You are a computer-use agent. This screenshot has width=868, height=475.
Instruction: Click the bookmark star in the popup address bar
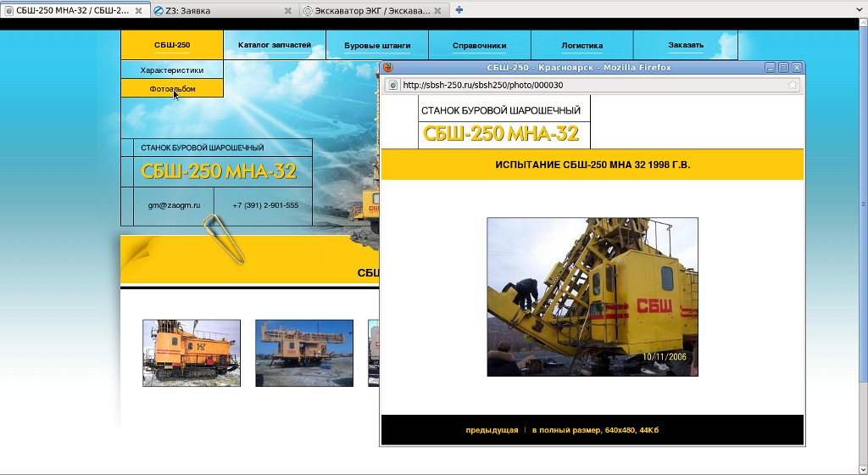[x=793, y=85]
